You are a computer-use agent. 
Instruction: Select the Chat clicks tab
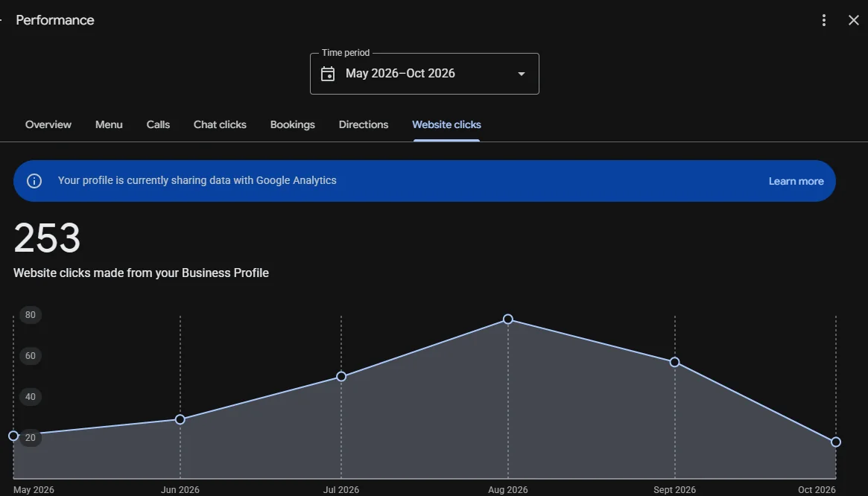tap(220, 124)
